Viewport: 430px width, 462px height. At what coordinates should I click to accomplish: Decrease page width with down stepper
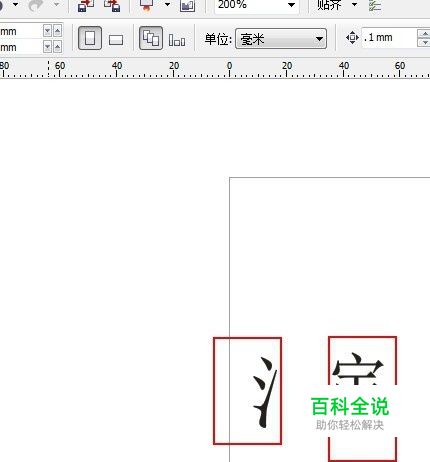47,31
